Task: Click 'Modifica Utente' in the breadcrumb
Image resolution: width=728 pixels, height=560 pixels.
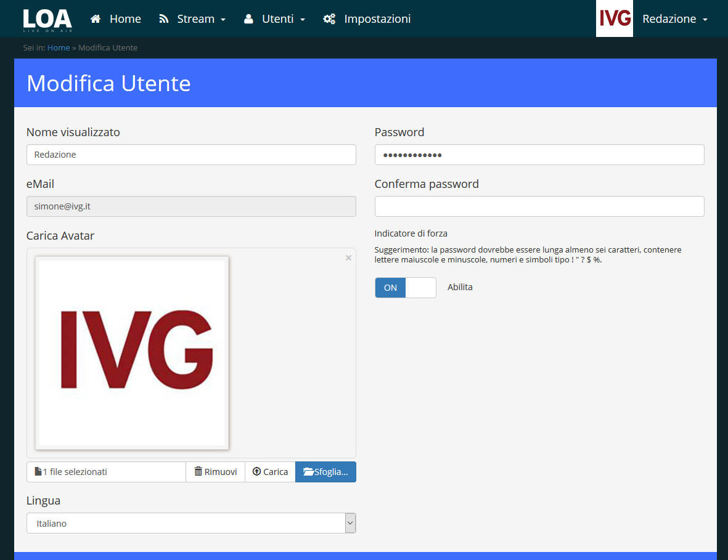Action: click(x=108, y=48)
